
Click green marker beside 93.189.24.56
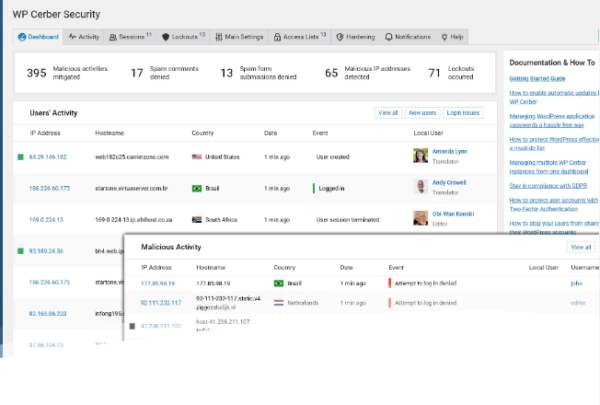click(21, 251)
